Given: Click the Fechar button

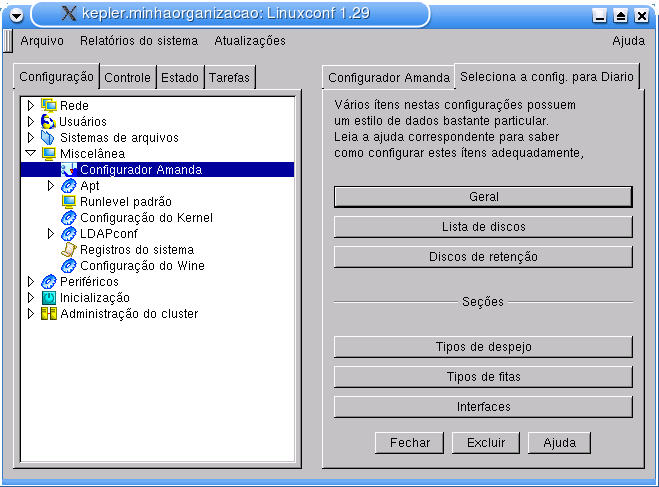Looking at the screenshot, I should point(409,443).
